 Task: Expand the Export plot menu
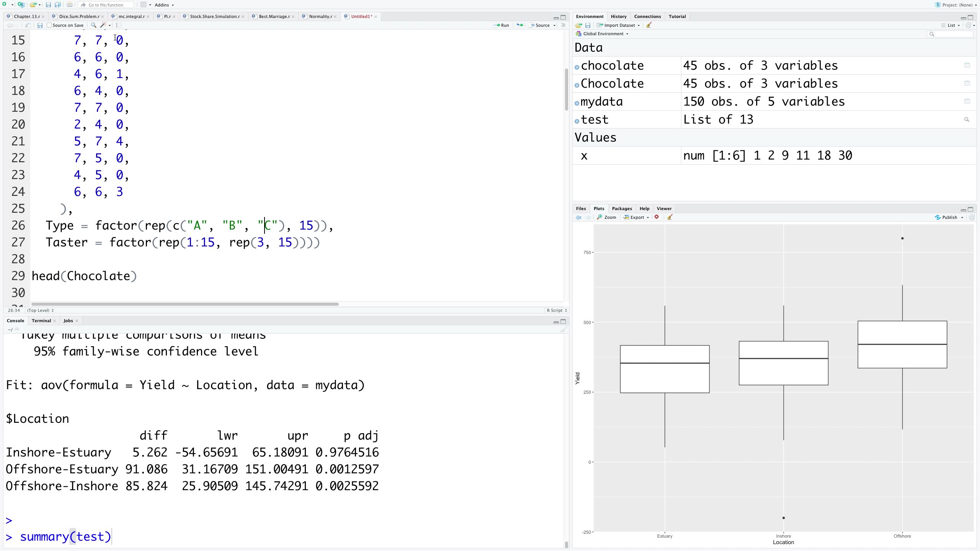tap(637, 217)
